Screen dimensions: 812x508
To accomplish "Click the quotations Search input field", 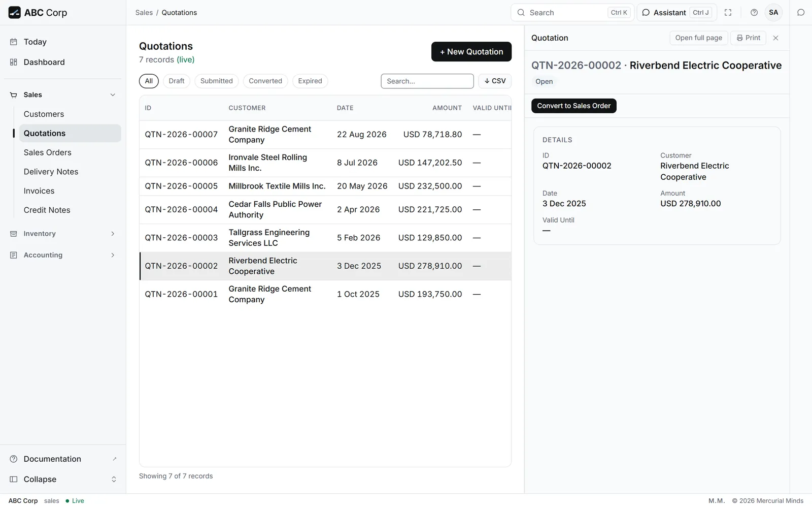I will tap(427, 81).
